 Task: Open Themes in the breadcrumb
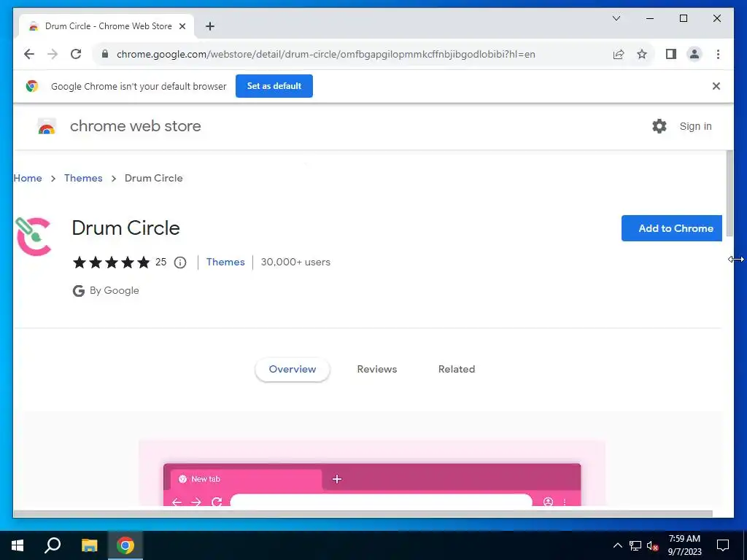[83, 178]
